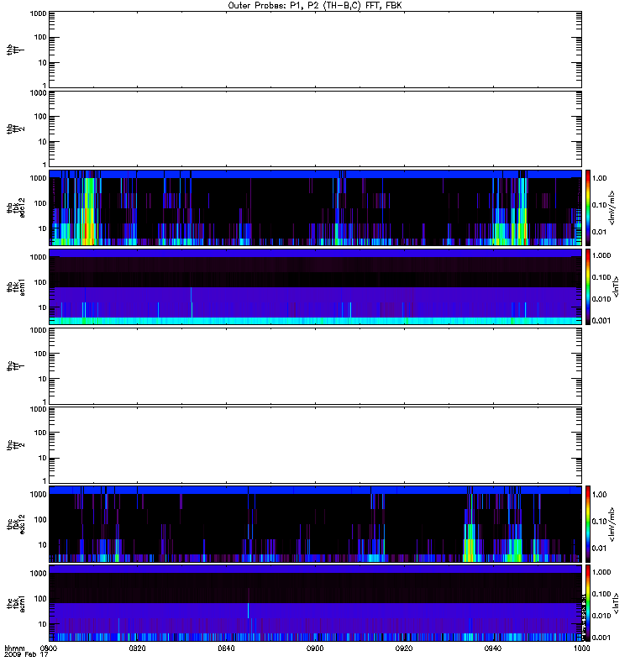Screen dimensions: 630x672
Task: Select the thc fbk scm1 color bar
Action: (x=588, y=603)
